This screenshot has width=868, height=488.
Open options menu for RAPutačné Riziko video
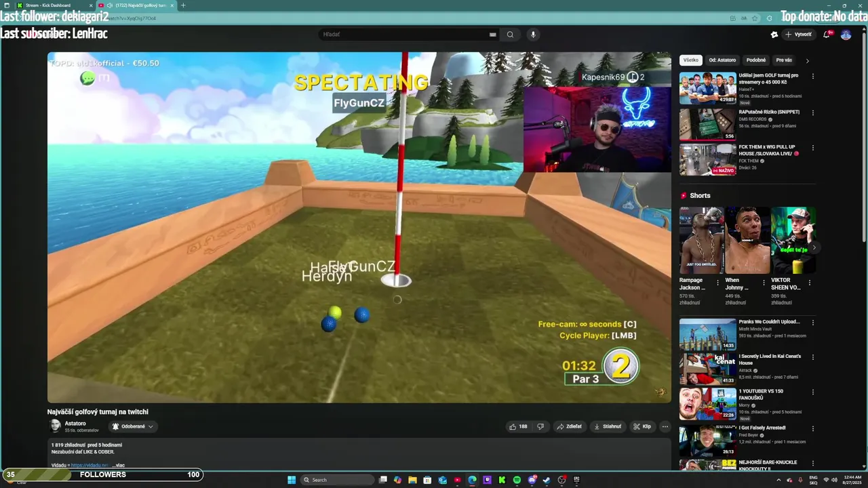[x=813, y=113]
